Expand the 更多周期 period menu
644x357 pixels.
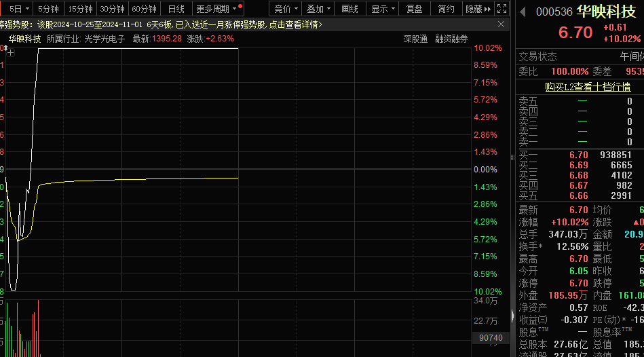(217, 9)
